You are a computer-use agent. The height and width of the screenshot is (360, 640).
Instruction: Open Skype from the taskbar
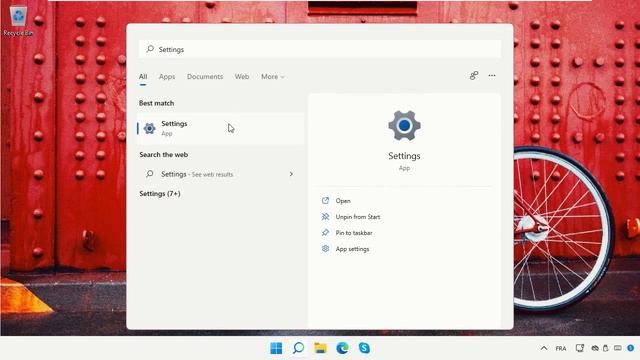tap(364, 348)
